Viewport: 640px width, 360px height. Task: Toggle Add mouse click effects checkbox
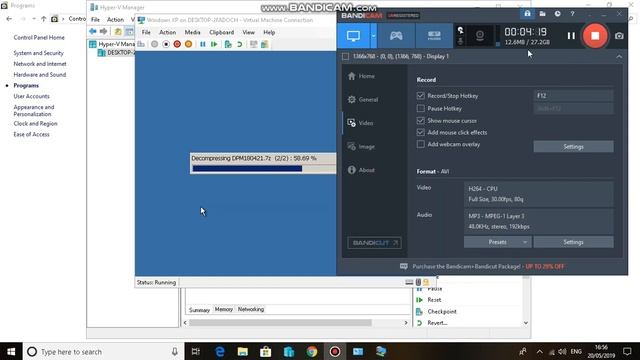coord(420,132)
